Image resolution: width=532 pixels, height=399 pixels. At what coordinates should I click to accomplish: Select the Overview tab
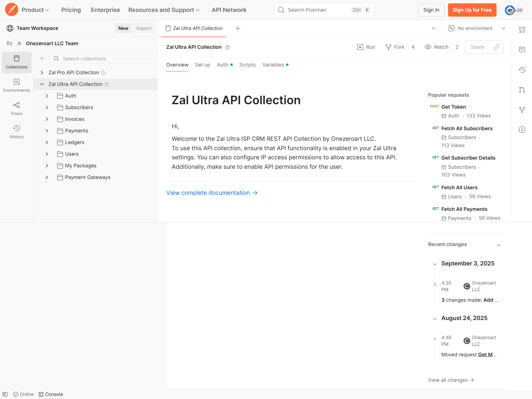click(177, 65)
